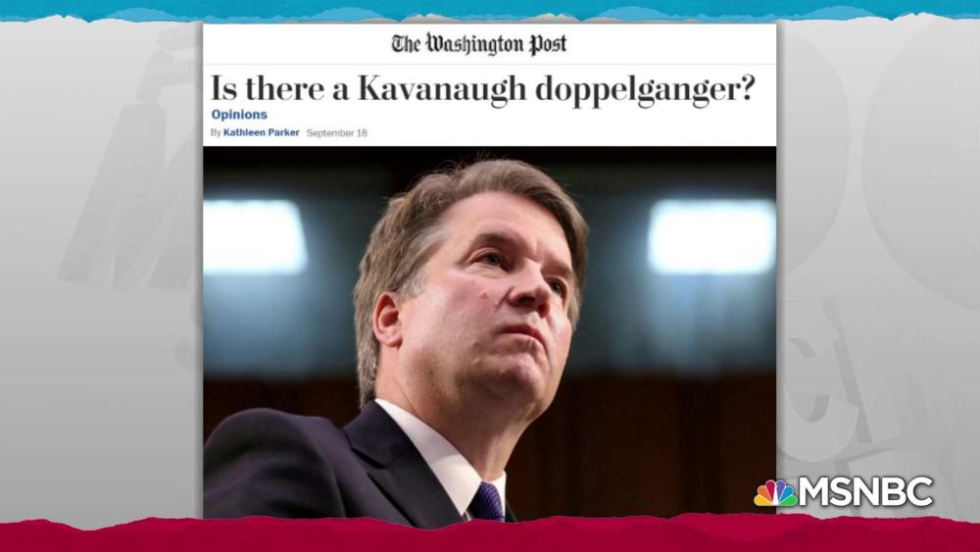Click the word "Post" in the masthead

[548, 44]
